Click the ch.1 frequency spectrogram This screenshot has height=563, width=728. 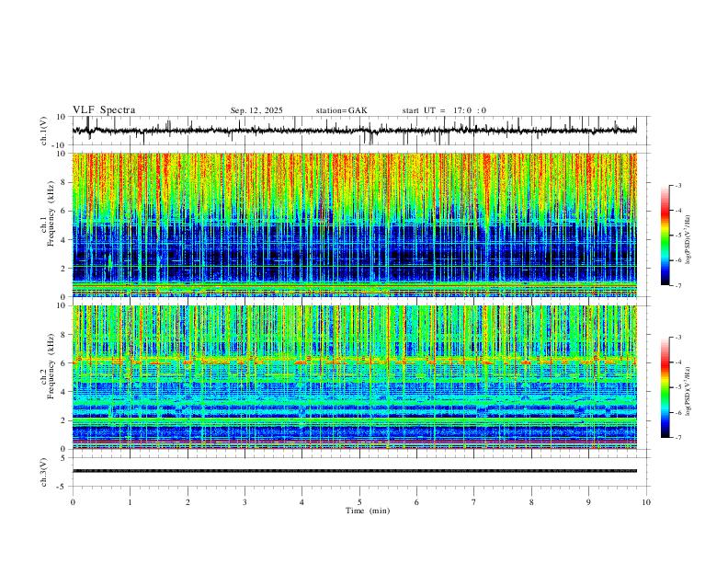click(354, 224)
